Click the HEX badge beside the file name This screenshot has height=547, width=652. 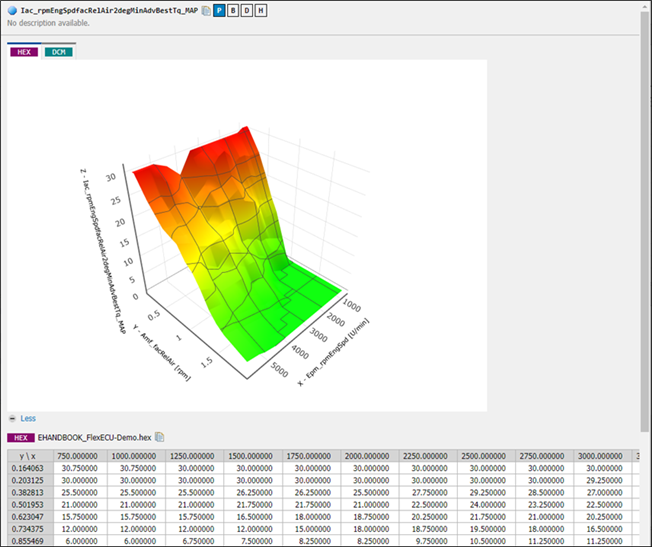click(x=21, y=437)
